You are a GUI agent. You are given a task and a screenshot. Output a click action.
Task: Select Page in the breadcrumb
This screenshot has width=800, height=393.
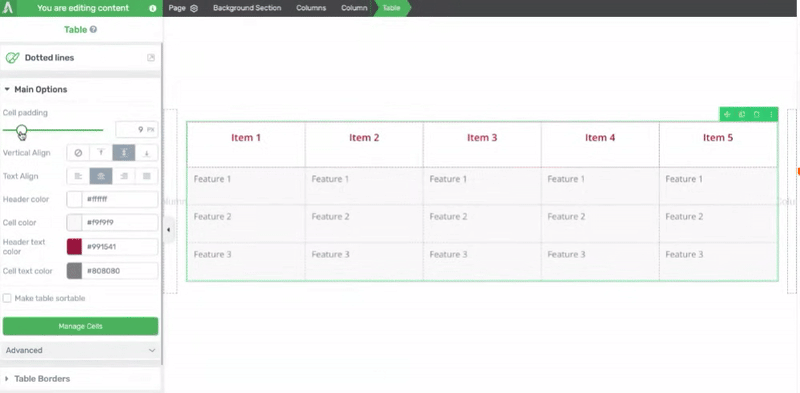pyautogui.click(x=177, y=8)
